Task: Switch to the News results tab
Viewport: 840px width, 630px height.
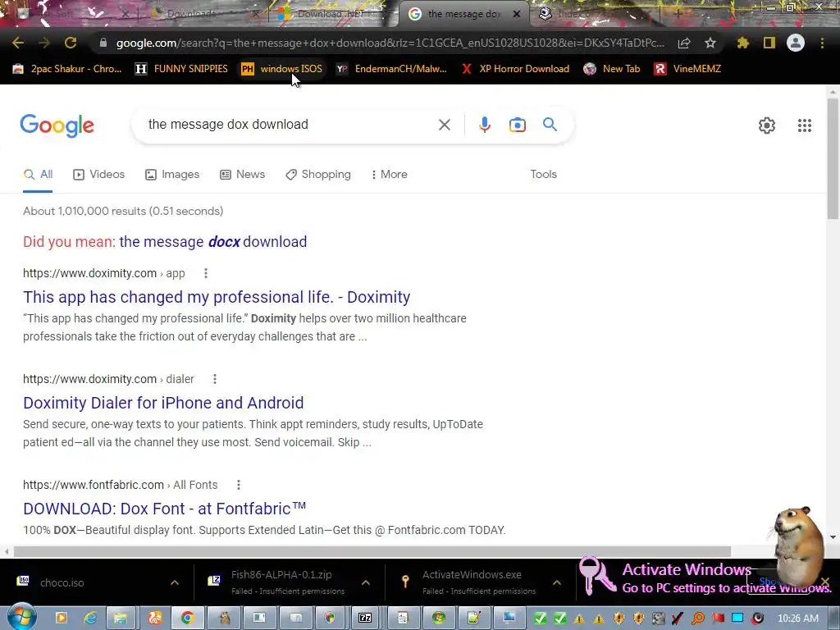Action: click(242, 175)
